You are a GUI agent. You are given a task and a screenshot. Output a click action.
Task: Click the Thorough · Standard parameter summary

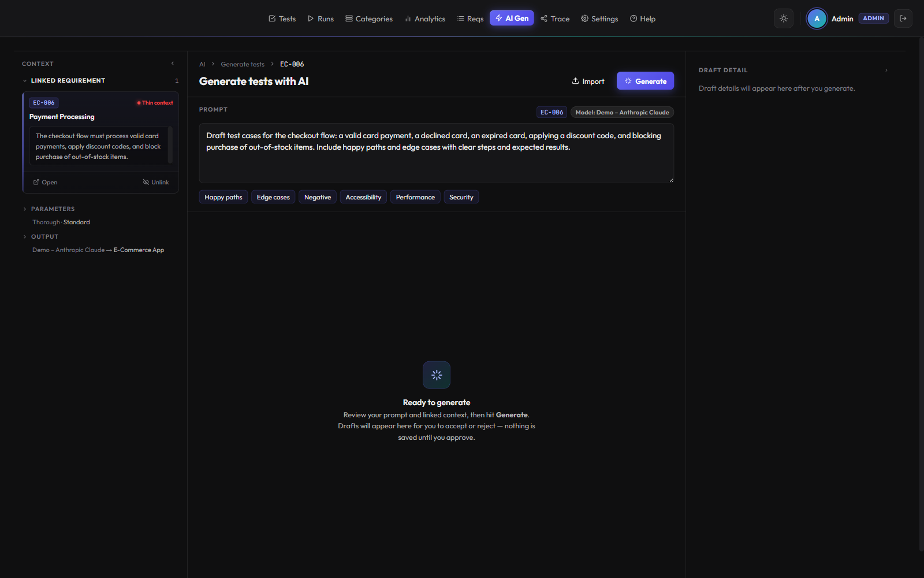(x=61, y=222)
